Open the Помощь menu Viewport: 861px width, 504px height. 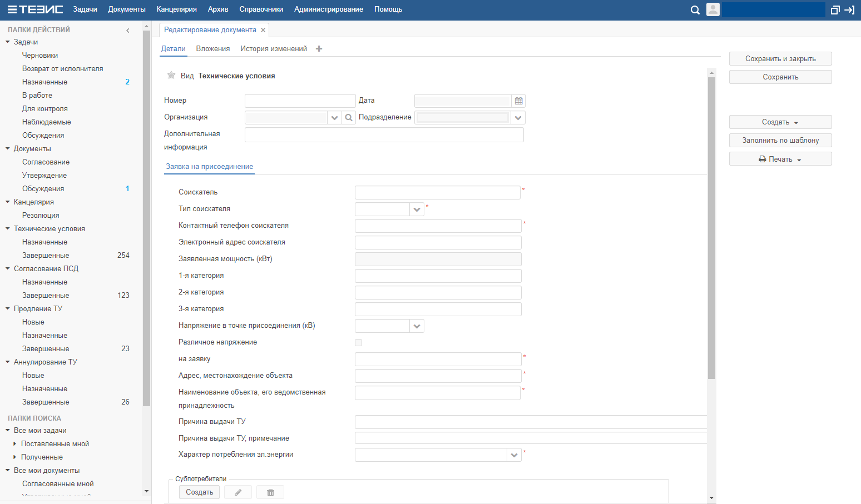tap(388, 9)
